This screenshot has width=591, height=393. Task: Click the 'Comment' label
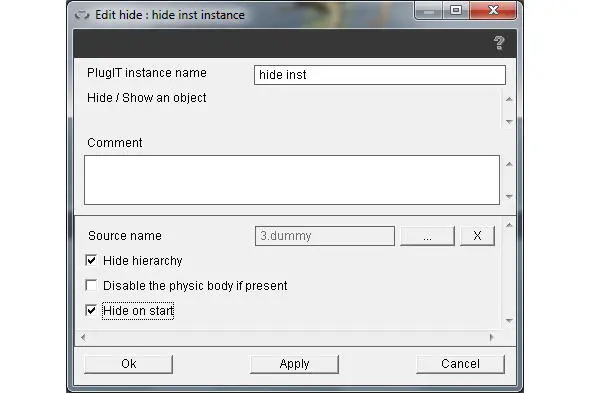[115, 143]
